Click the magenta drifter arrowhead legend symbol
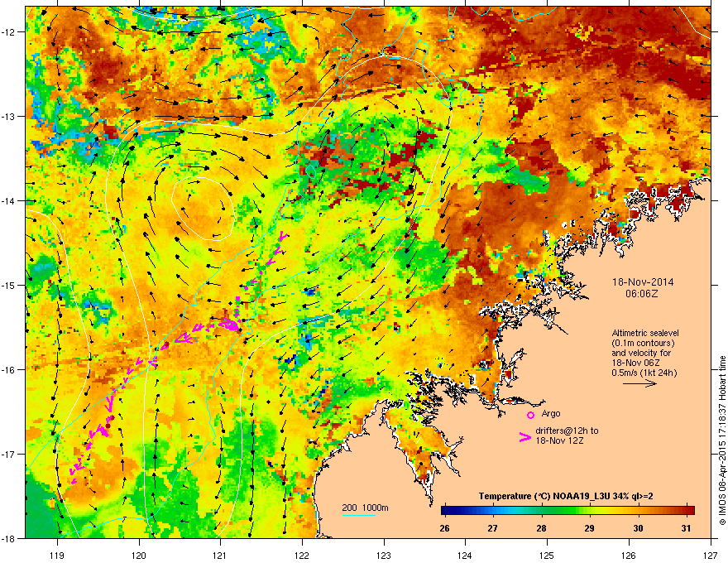The height and width of the screenshot is (563, 728). click(525, 437)
